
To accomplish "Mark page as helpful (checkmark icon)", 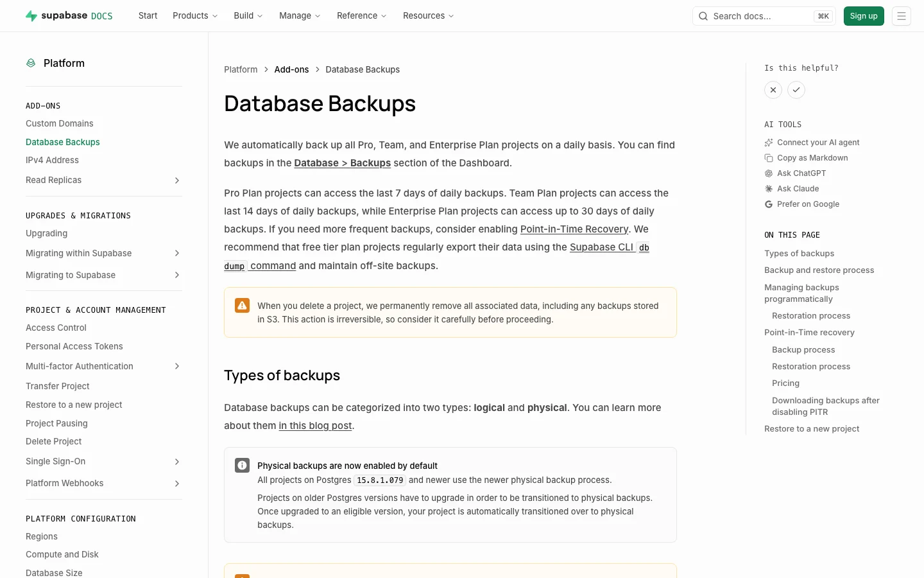I will [x=796, y=90].
